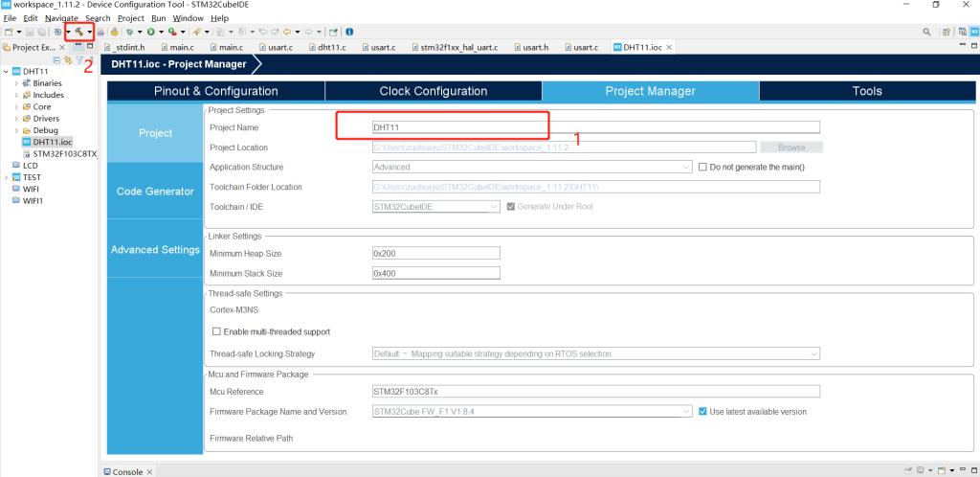
Task: Click the Build hammer icon in toolbar
Action: (x=79, y=32)
